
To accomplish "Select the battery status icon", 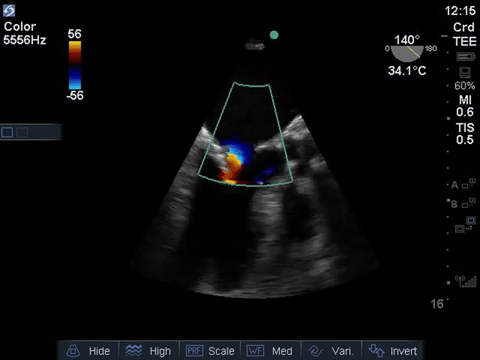I will tap(466, 57).
